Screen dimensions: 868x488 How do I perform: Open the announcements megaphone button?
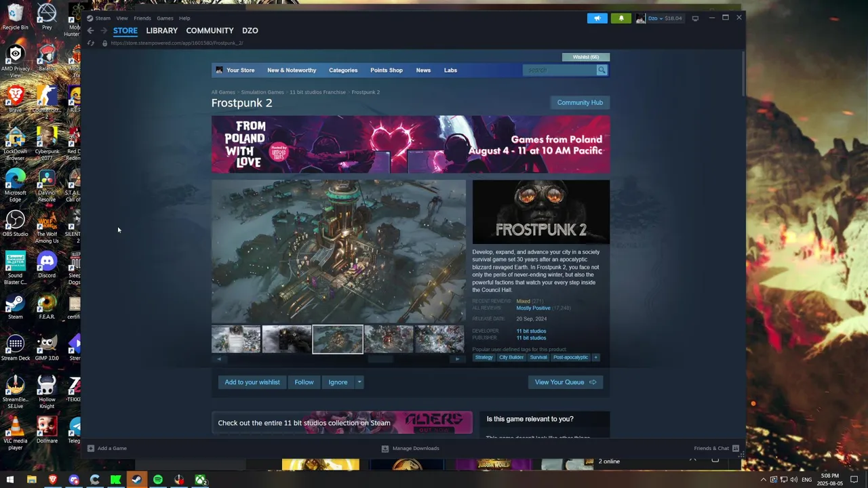(x=597, y=18)
